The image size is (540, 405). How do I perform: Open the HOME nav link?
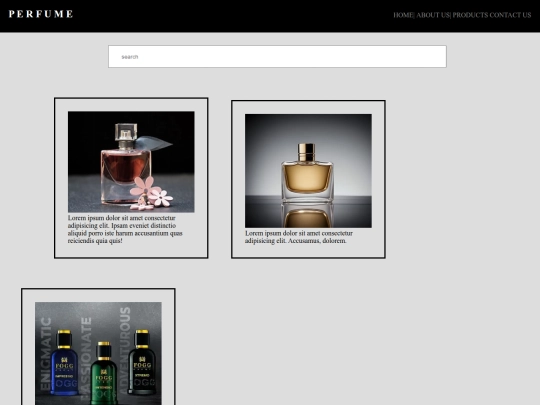click(403, 15)
